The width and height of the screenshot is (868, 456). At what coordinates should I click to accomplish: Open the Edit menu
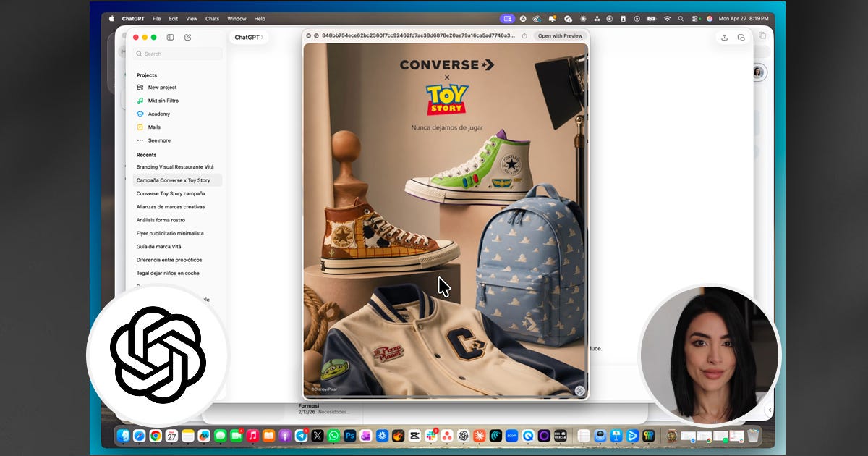[174, 18]
